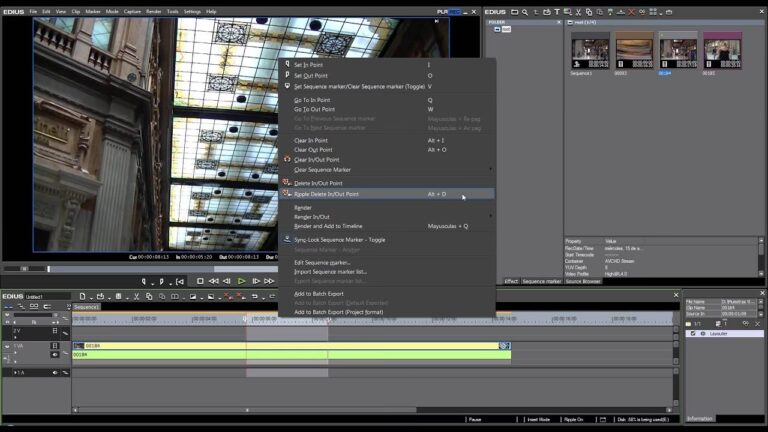Click the scissors icon in the timeline toolbar
The height and width of the screenshot is (432, 768).
click(x=136, y=296)
